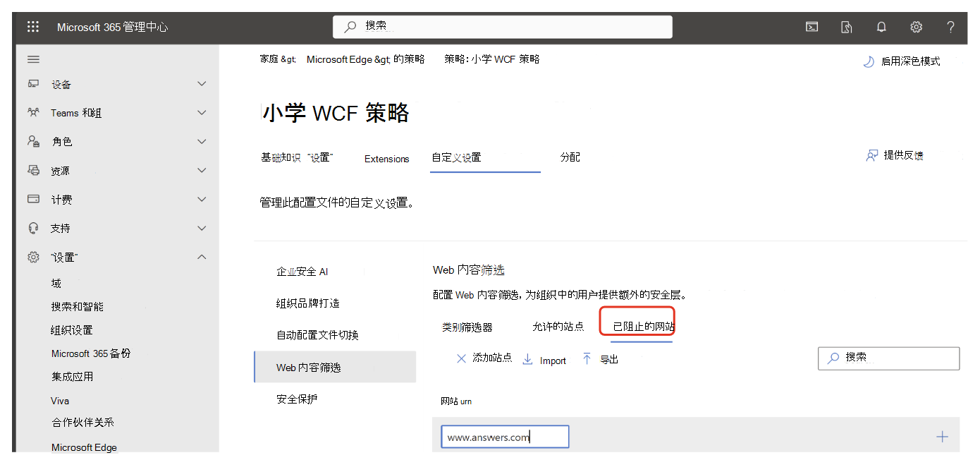
Task: Collapse the 设置 settings section
Action: click(x=202, y=257)
